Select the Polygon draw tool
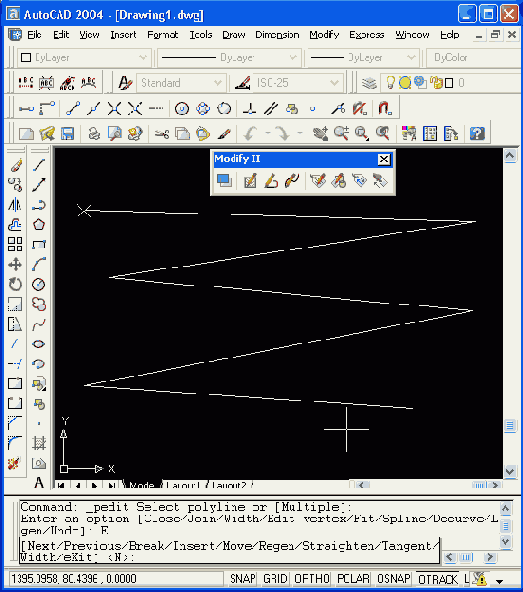This screenshot has height=592, width=523. [x=39, y=225]
